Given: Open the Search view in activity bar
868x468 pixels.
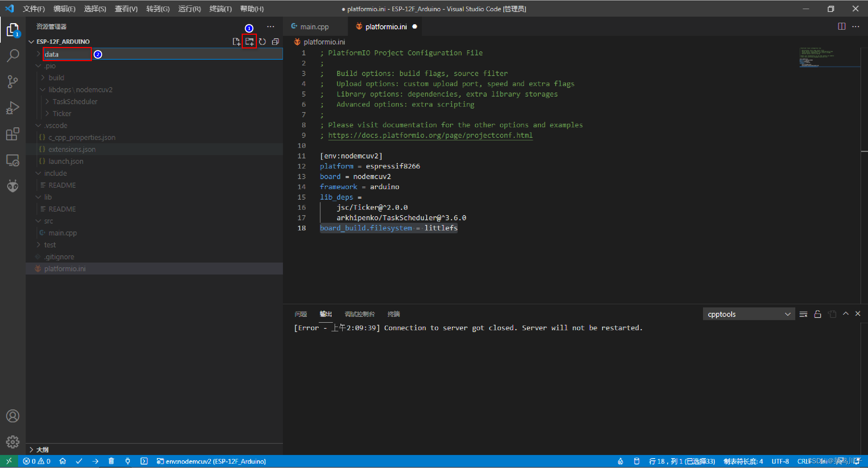Looking at the screenshot, I should click(13, 55).
